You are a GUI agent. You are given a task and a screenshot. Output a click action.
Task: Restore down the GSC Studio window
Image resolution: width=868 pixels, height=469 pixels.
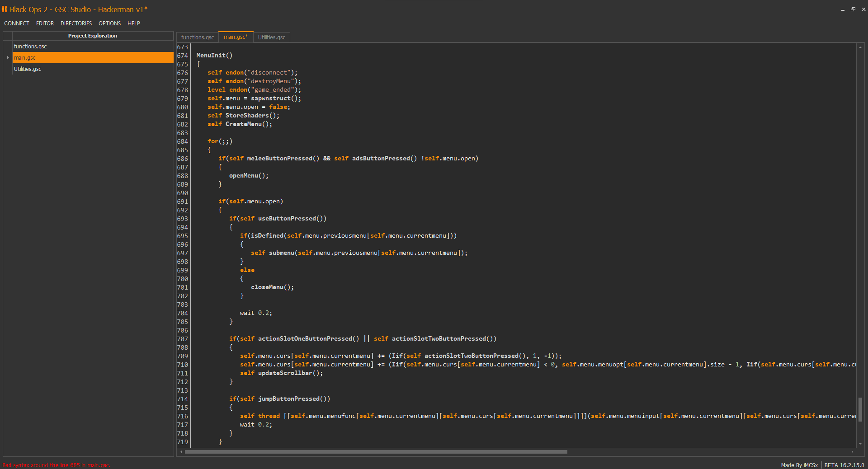(x=853, y=9)
